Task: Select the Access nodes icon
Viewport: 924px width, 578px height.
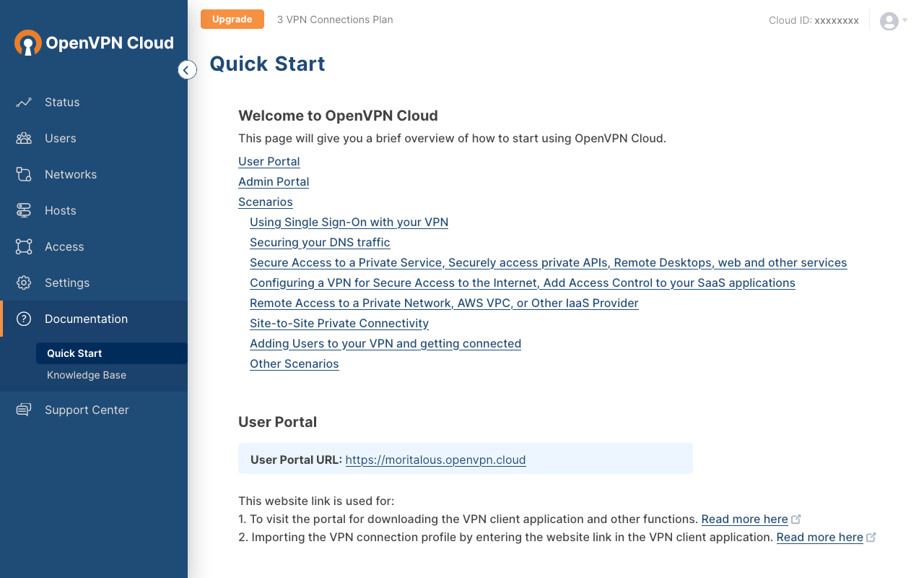Action: [x=24, y=247]
